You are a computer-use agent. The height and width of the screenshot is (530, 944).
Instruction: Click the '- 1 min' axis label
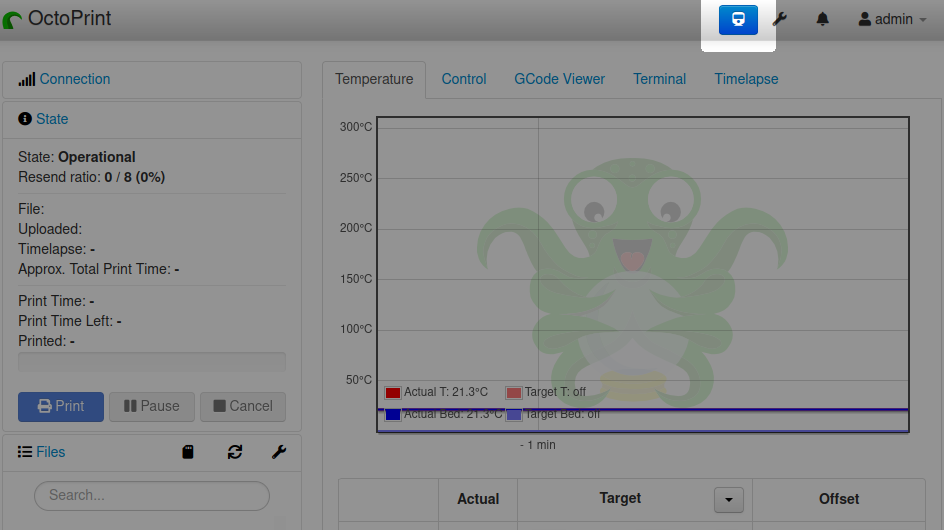(538, 445)
